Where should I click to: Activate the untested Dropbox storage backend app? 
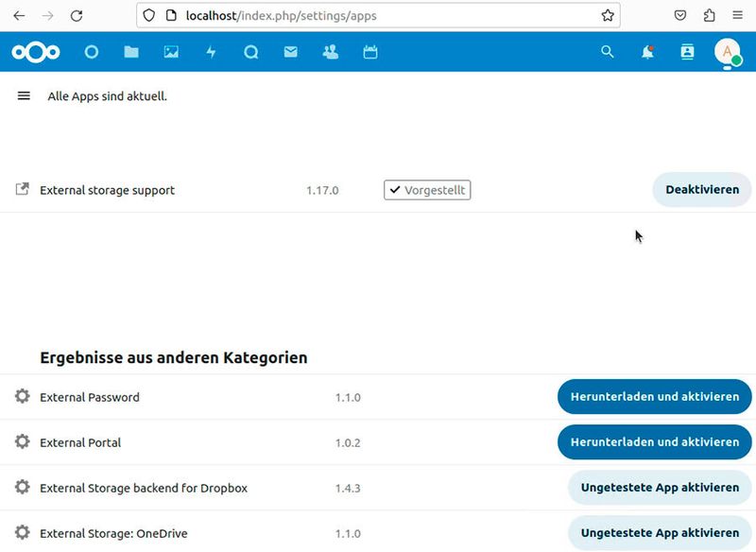point(659,488)
